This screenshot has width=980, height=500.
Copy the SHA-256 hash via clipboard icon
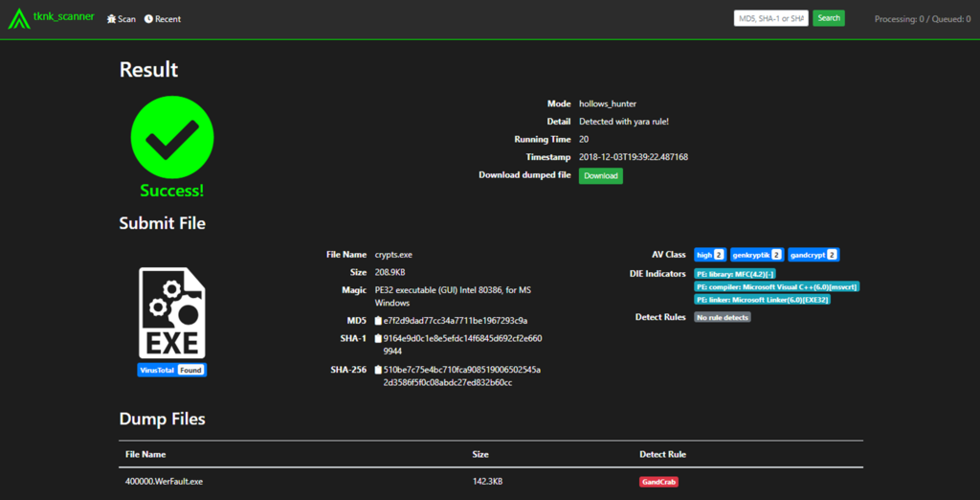tap(379, 370)
